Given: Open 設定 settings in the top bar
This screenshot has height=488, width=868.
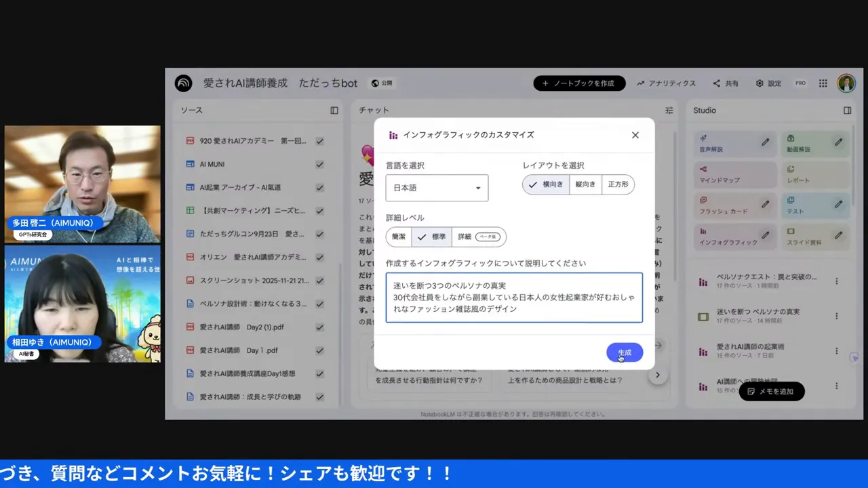Looking at the screenshot, I should pos(769,83).
